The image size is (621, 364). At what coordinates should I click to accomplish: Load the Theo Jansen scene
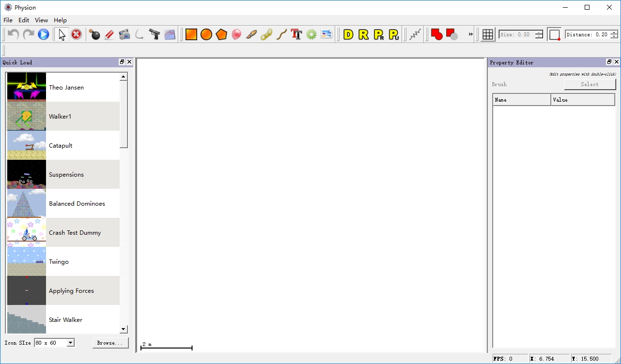click(x=63, y=87)
